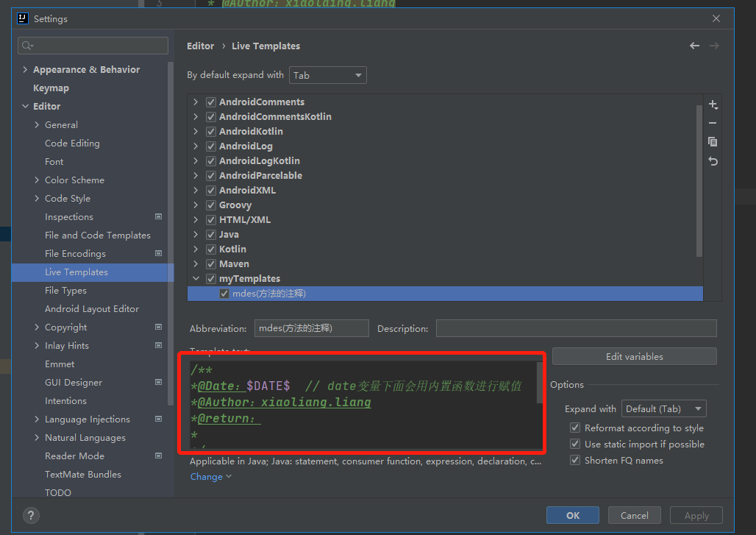Toggle the Groovy group checkbox
The image size is (756, 535).
(x=211, y=205)
